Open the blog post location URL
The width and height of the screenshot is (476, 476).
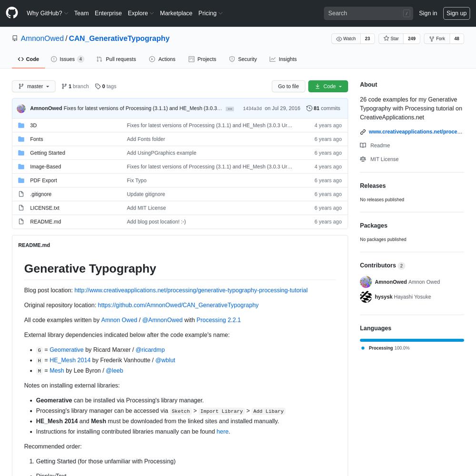[x=191, y=290]
